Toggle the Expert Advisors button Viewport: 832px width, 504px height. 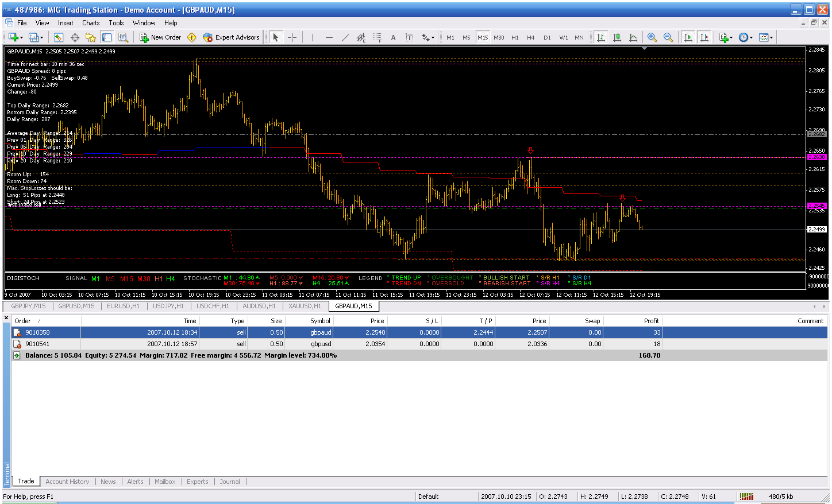(x=231, y=37)
